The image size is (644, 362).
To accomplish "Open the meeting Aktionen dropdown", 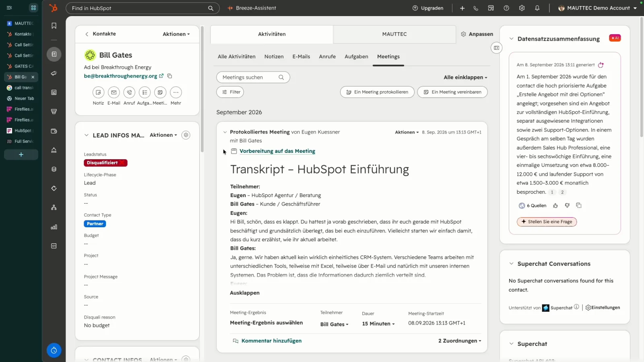I will (407, 132).
